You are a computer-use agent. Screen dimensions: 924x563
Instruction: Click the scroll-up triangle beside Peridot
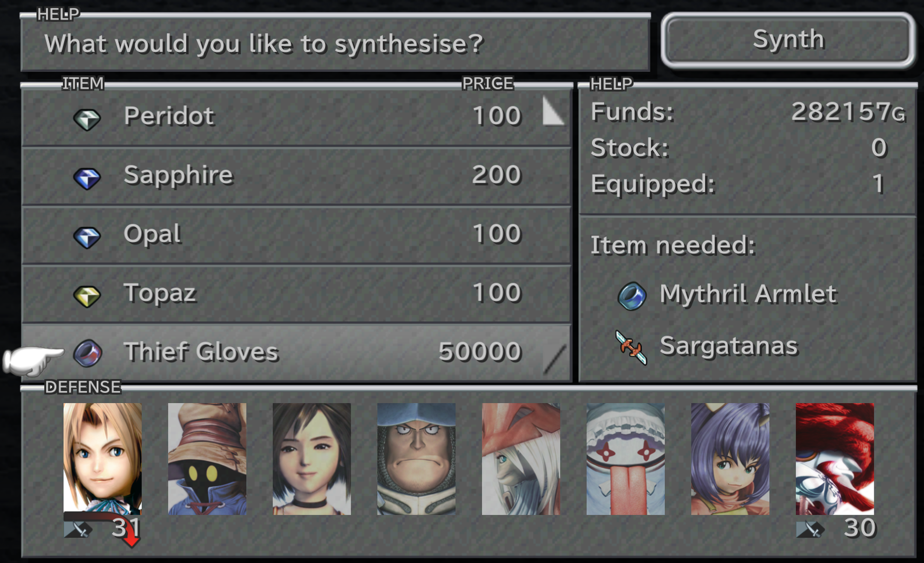click(553, 110)
